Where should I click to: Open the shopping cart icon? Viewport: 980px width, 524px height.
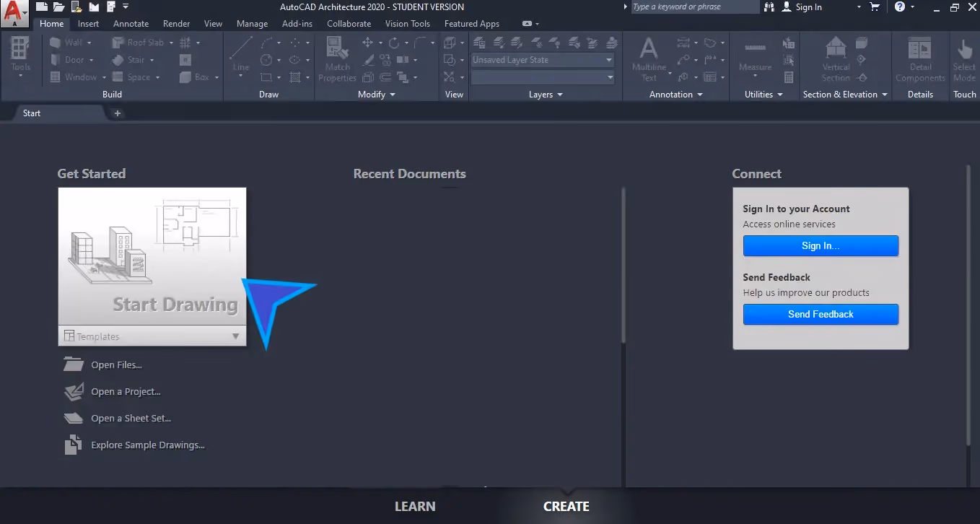tap(875, 7)
